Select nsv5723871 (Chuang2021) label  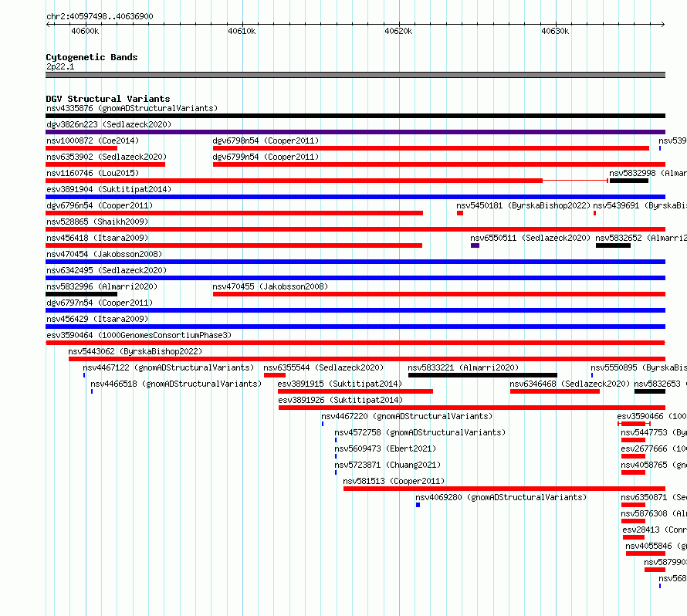click(x=387, y=465)
